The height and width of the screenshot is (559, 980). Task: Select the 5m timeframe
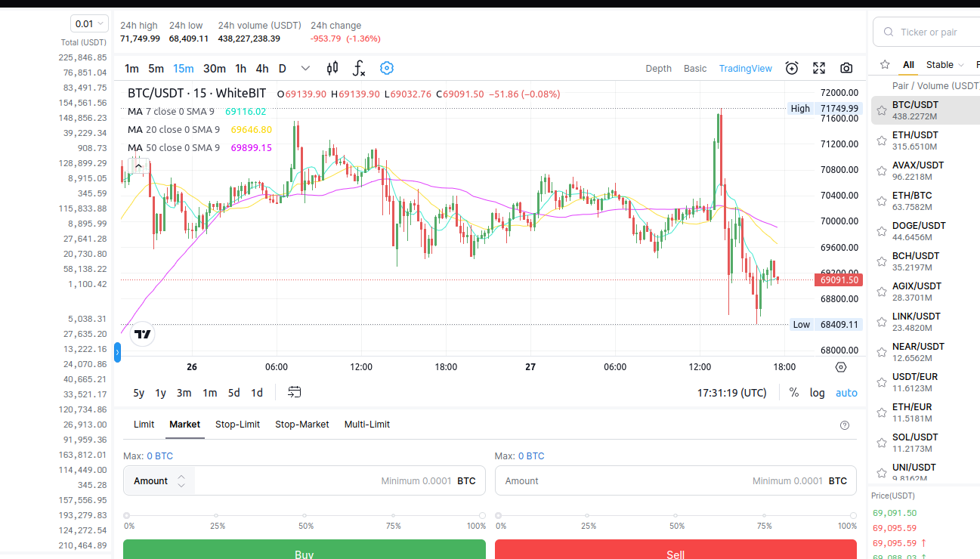[x=156, y=68]
